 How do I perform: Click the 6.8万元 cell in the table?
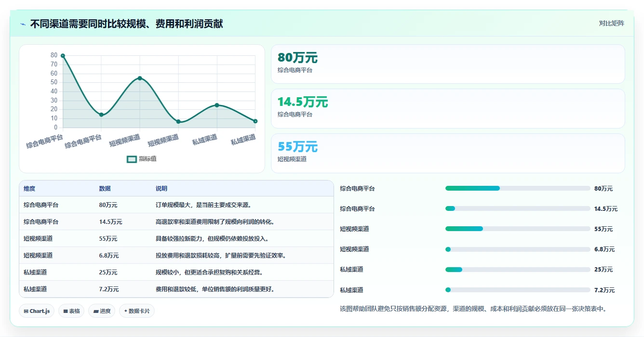pyautogui.click(x=109, y=256)
